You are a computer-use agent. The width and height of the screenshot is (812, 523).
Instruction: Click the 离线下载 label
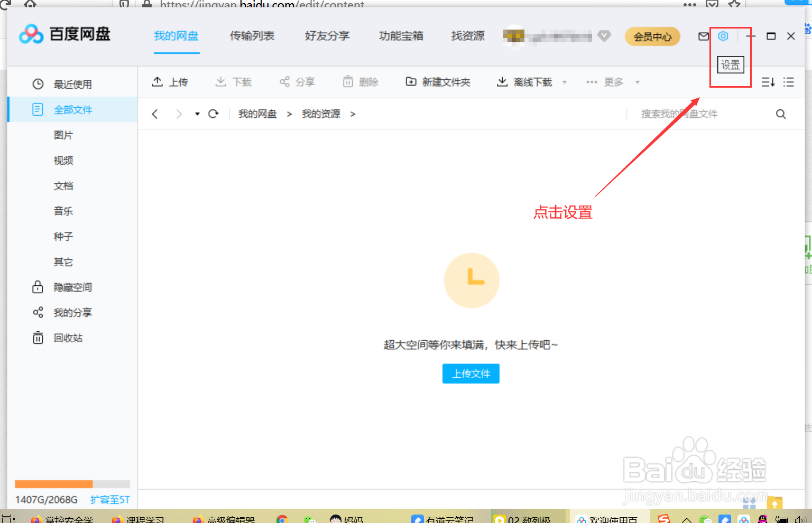pos(533,82)
